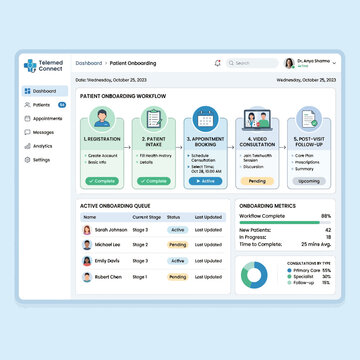Focus the Search field
Viewport: 360px width, 360px height.
click(252, 63)
